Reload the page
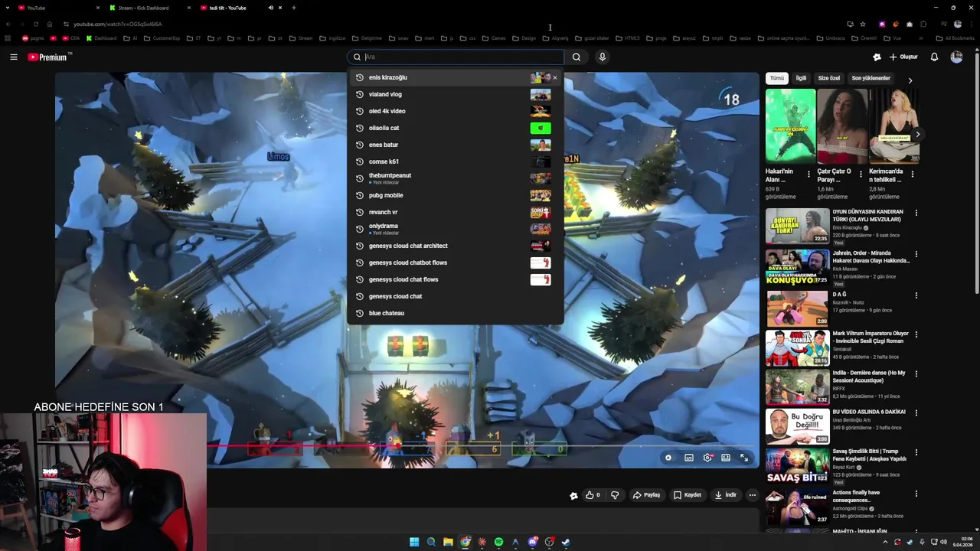980x551 pixels. click(35, 24)
